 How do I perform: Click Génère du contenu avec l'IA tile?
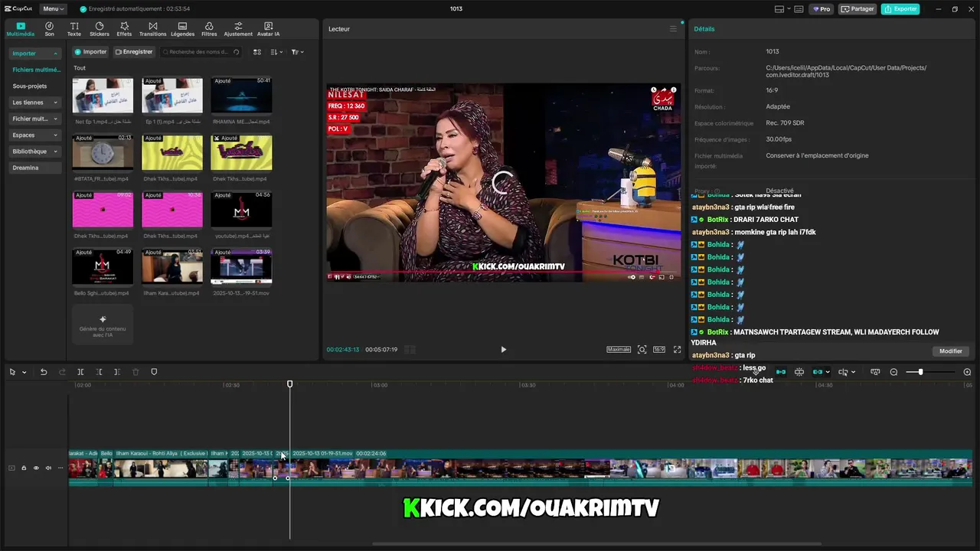[x=103, y=324]
